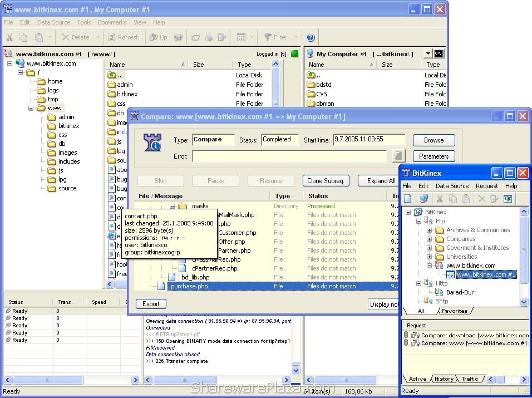Select the includes folder in remote tree
Image resolution: width=532 pixels, height=398 pixels.
point(69,161)
